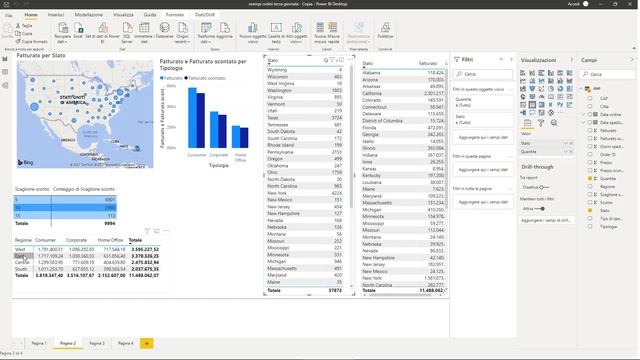This screenshot has width=640, height=360.
Task: Open the Inserisci ribbon tab
Action: tap(56, 15)
